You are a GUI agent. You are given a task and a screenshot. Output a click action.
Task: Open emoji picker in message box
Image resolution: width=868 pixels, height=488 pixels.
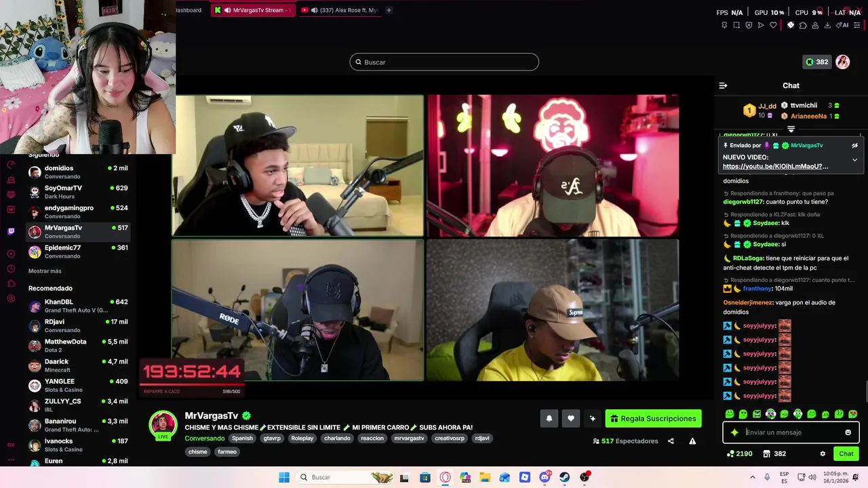848,432
